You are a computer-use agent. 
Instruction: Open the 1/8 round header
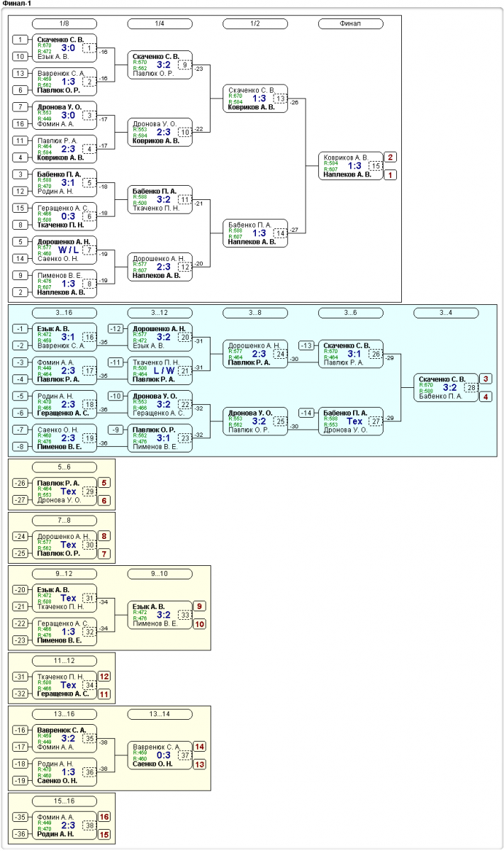65,24
